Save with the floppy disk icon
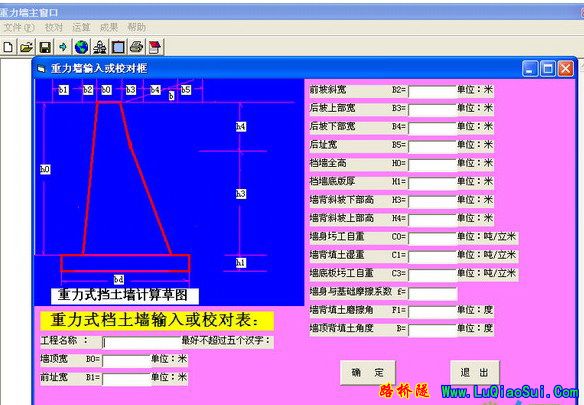 45,47
